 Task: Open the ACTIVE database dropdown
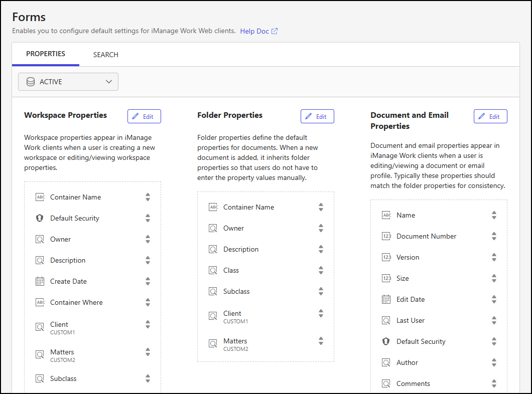68,81
